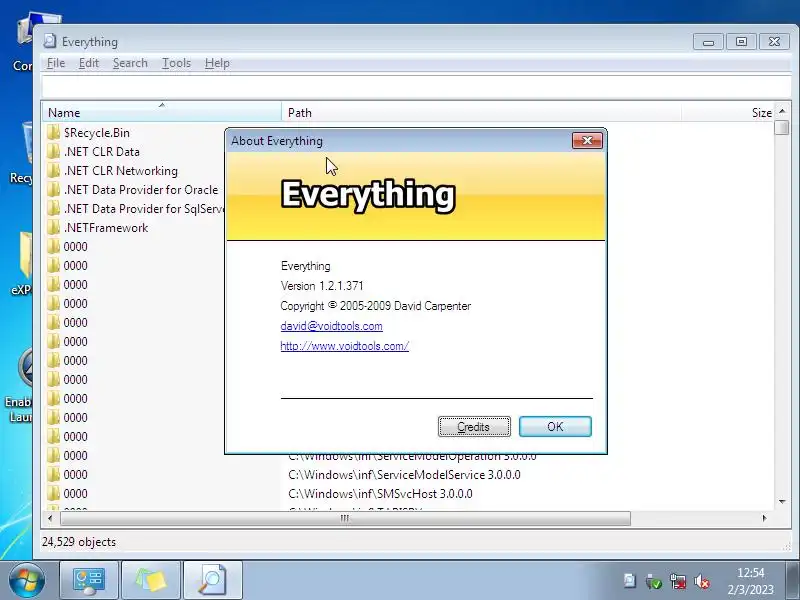The width and height of the screenshot is (800, 600).
Task: Select the .NET CLR Networking folder icon
Action: pyautogui.click(x=53, y=170)
